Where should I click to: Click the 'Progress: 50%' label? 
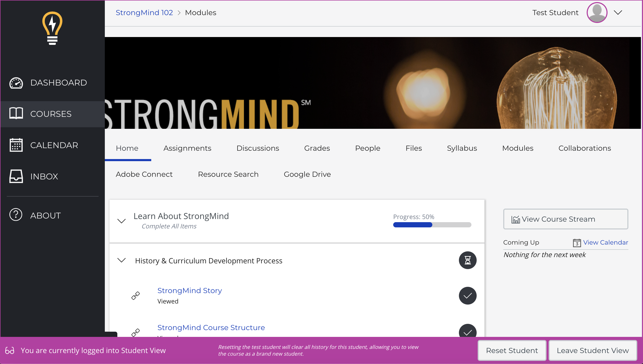414,217
